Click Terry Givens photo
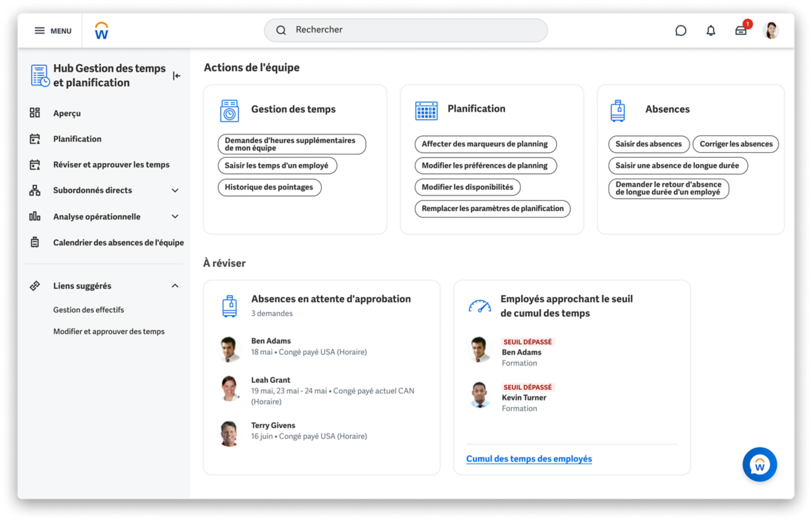This screenshot has height=521, width=812. [230, 433]
